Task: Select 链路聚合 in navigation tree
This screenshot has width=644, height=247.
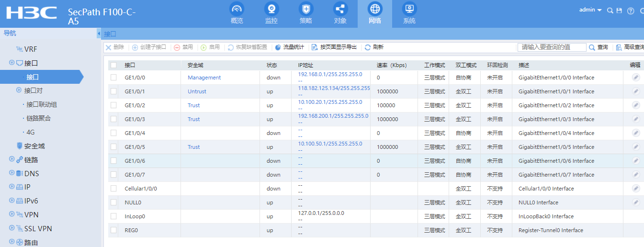Action: click(38, 118)
